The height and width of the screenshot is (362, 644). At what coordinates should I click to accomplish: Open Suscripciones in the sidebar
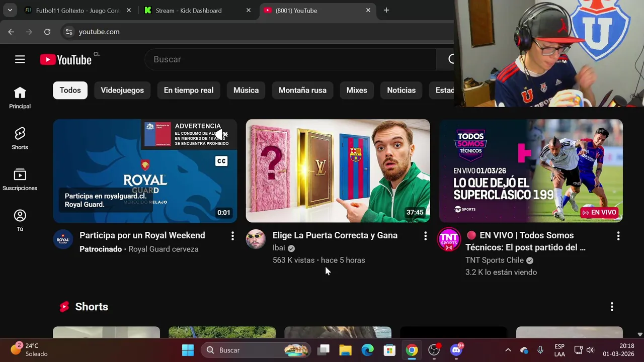click(20, 179)
